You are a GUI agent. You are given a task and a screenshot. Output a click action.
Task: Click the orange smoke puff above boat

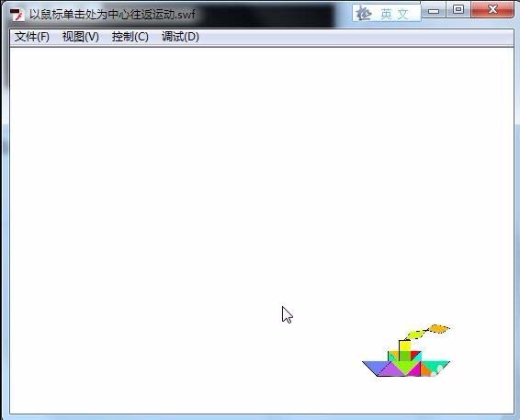(x=439, y=329)
